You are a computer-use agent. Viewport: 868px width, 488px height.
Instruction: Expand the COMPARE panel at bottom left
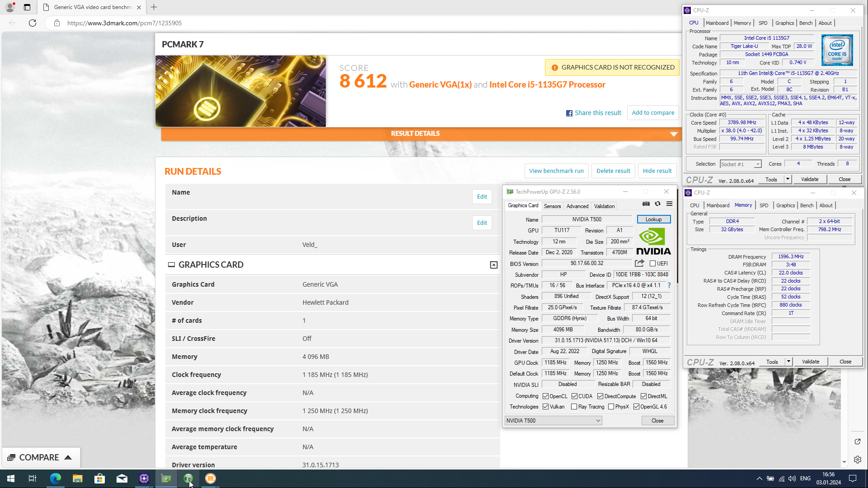41,458
